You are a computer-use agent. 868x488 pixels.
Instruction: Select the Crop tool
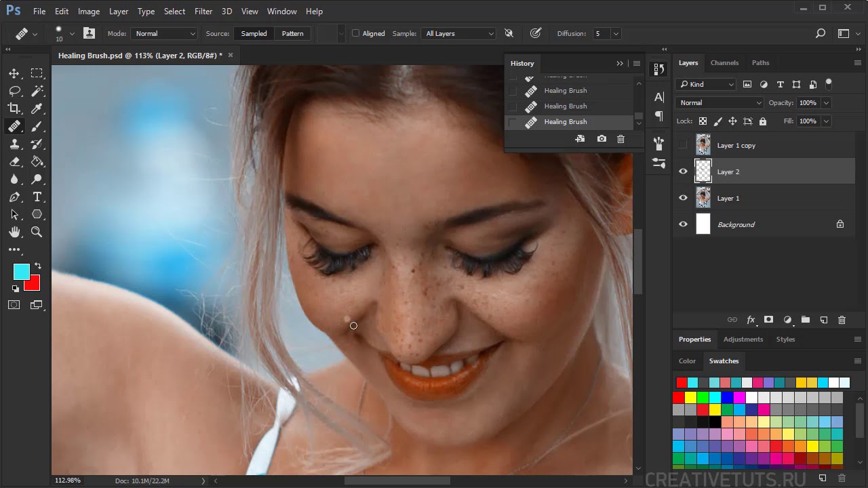[14, 108]
